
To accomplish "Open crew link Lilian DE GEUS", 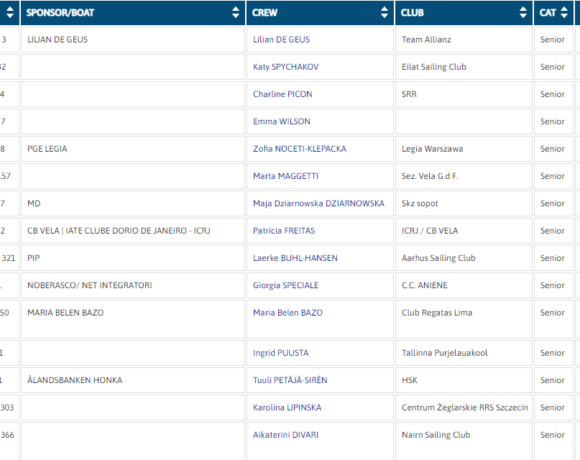I will click(281, 40).
